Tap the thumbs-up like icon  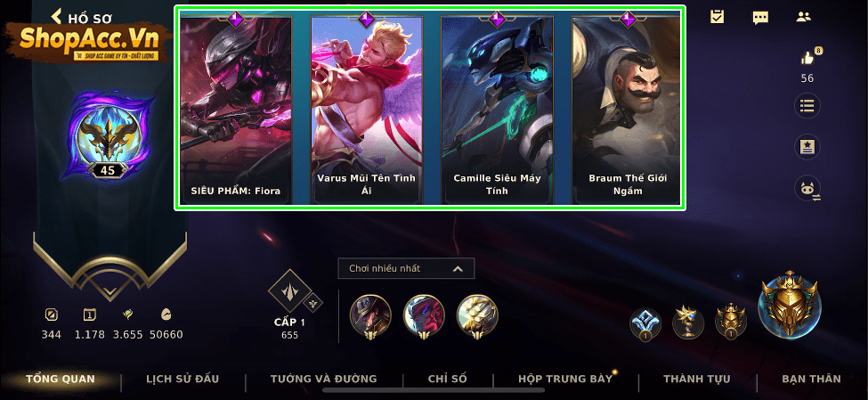(808, 57)
